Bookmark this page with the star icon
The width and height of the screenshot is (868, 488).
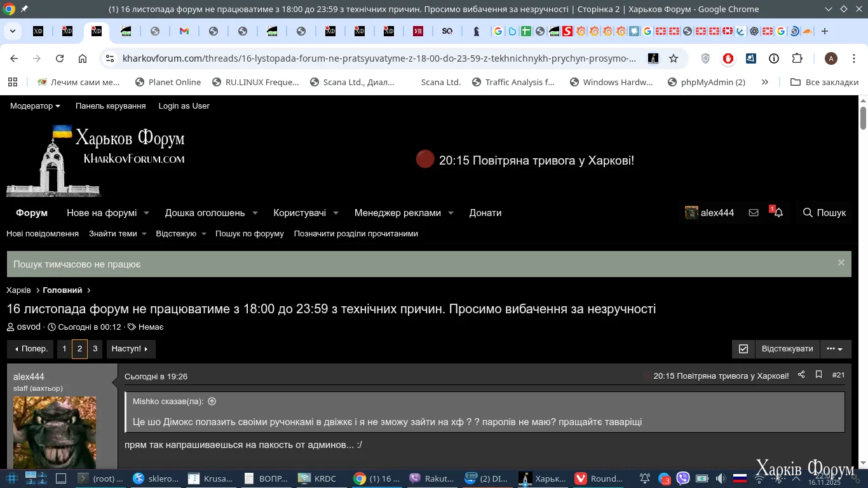coord(674,58)
